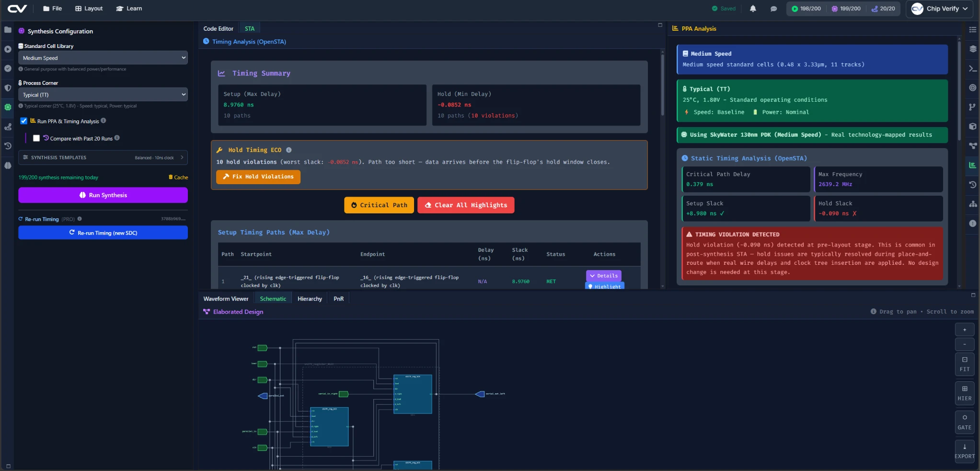Image resolution: width=980 pixels, height=471 pixels.
Task: Click Clear All Highlights button
Action: click(466, 205)
